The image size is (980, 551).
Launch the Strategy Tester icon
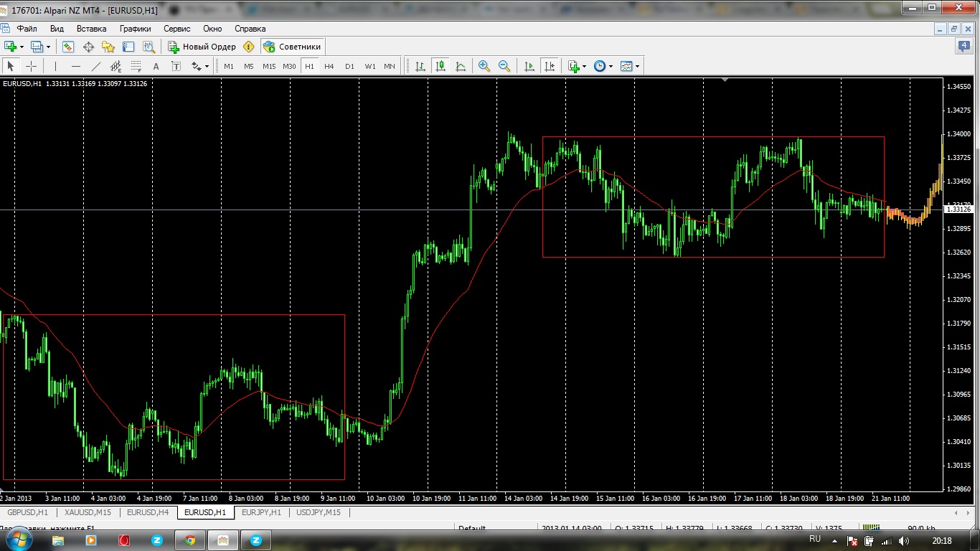(149, 47)
